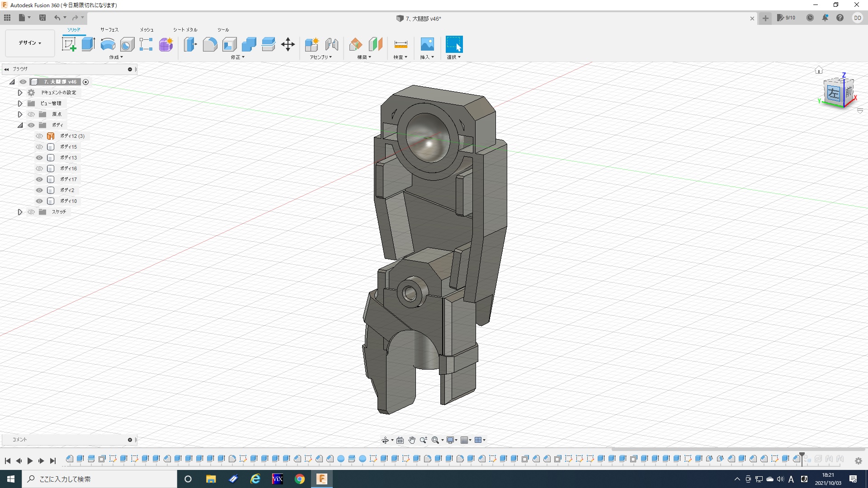Click the Measure ruler icon
Viewport: 868px width, 488px height.
click(401, 44)
